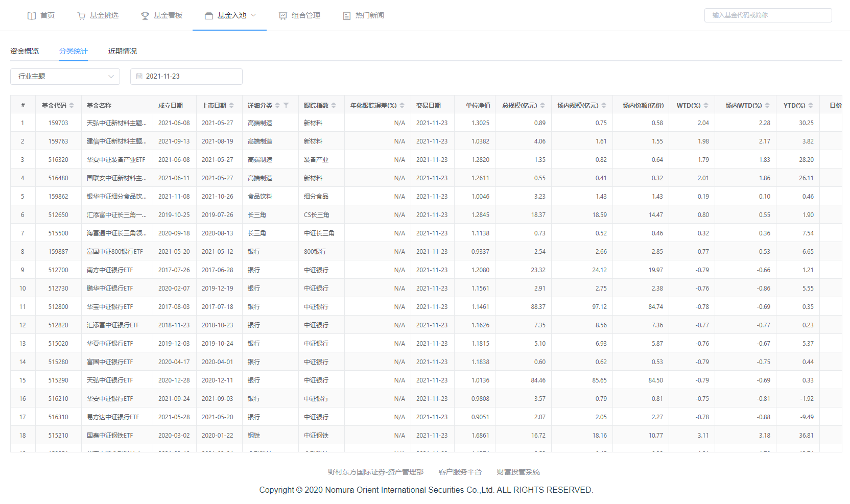The height and width of the screenshot is (504, 850).
Task: Click the briefcase icon beside 基金入池
Action: coord(209,16)
